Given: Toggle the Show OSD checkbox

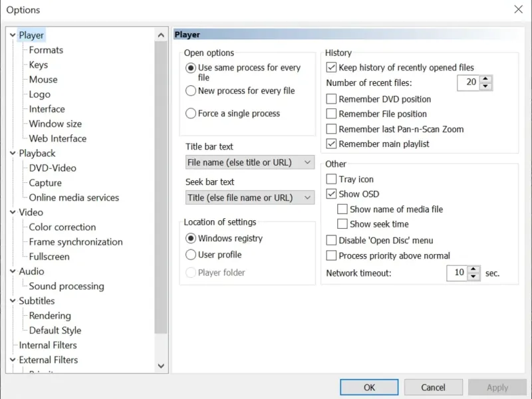Looking at the screenshot, I should pos(331,194).
